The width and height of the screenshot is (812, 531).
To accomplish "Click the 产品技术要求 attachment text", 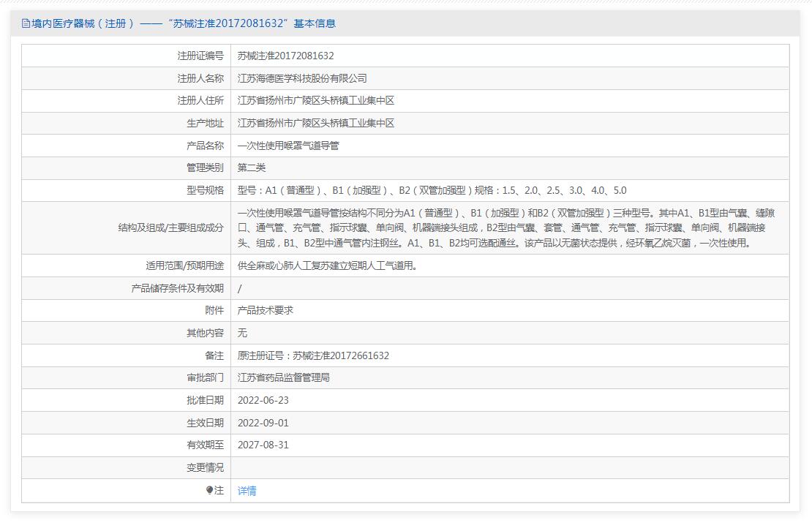I will pyautogui.click(x=266, y=310).
